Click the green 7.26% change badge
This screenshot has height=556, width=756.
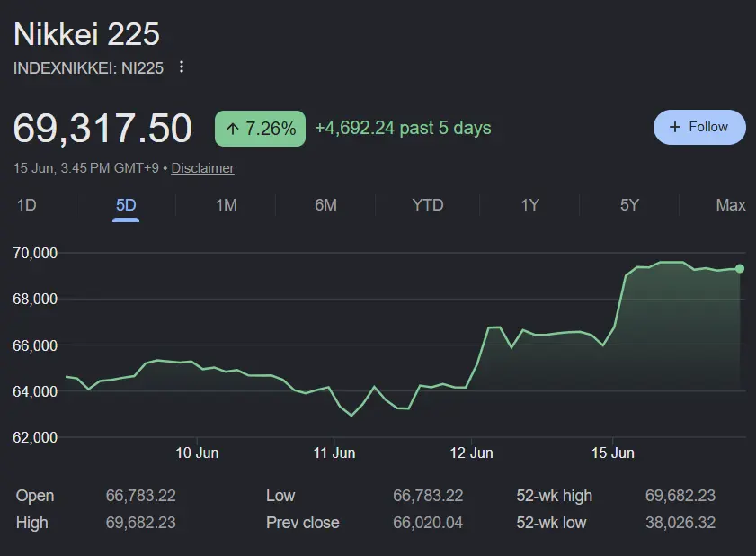[x=260, y=129]
